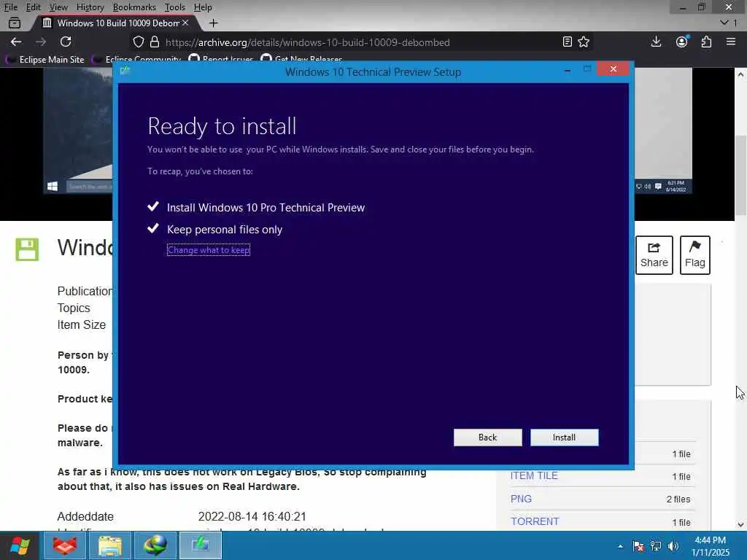The image size is (747, 560).
Task: Open the network tray icon
Action: tap(656, 546)
